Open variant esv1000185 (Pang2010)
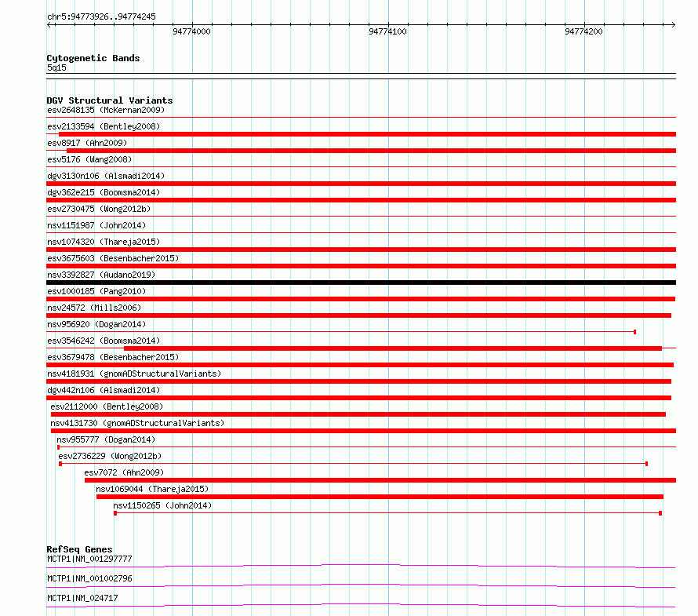 pos(96,291)
